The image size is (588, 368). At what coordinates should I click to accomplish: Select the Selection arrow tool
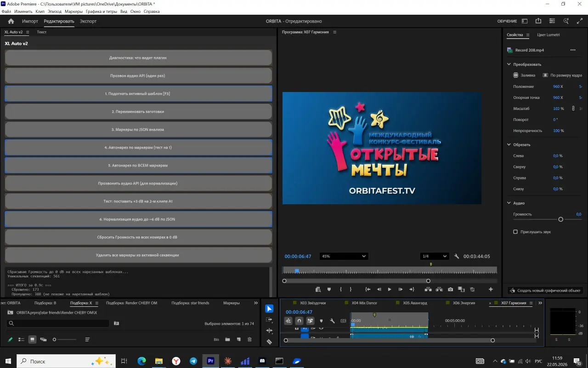(x=270, y=309)
